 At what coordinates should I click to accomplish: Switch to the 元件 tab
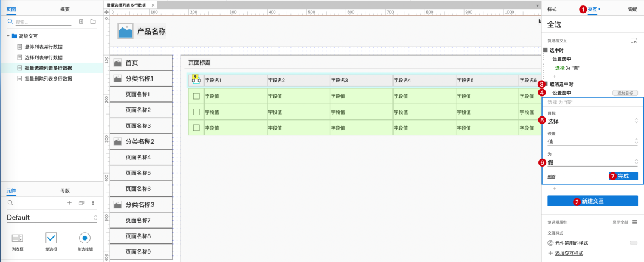click(11, 190)
